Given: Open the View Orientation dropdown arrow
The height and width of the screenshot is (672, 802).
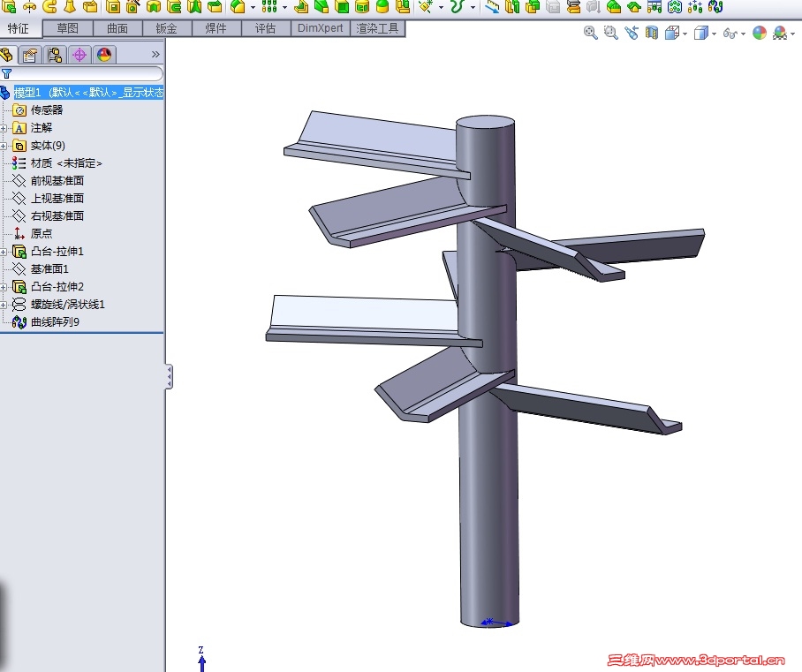Looking at the screenshot, I should point(685,34).
